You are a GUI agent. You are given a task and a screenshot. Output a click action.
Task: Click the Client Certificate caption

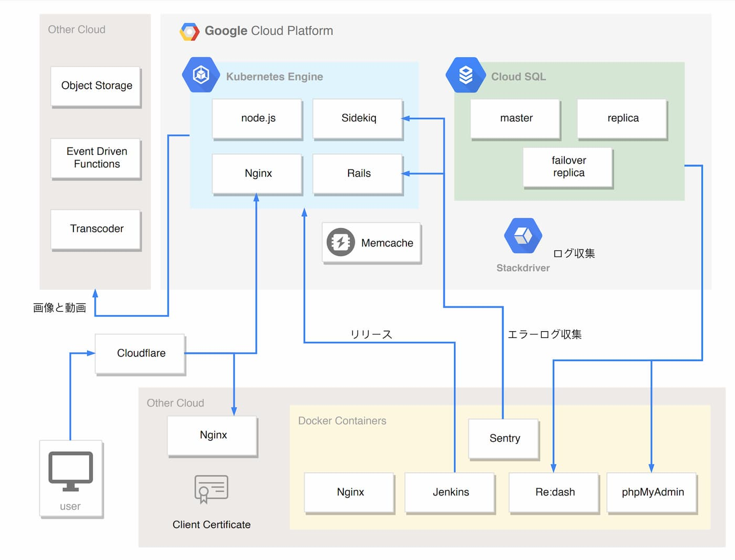pos(212,525)
